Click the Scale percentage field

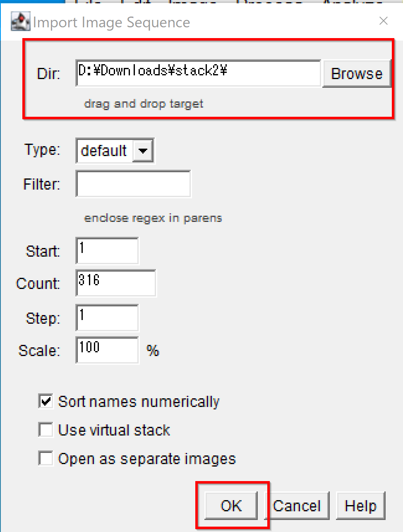tap(107, 350)
